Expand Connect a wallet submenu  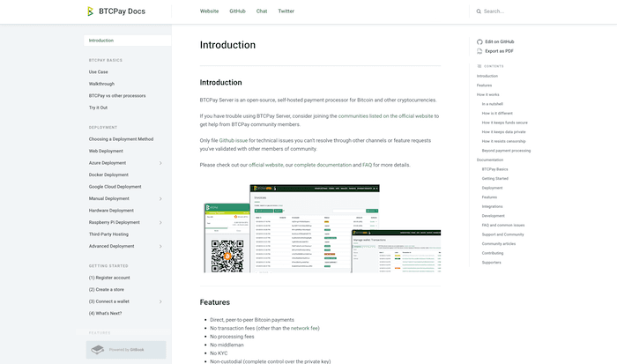(x=160, y=301)
